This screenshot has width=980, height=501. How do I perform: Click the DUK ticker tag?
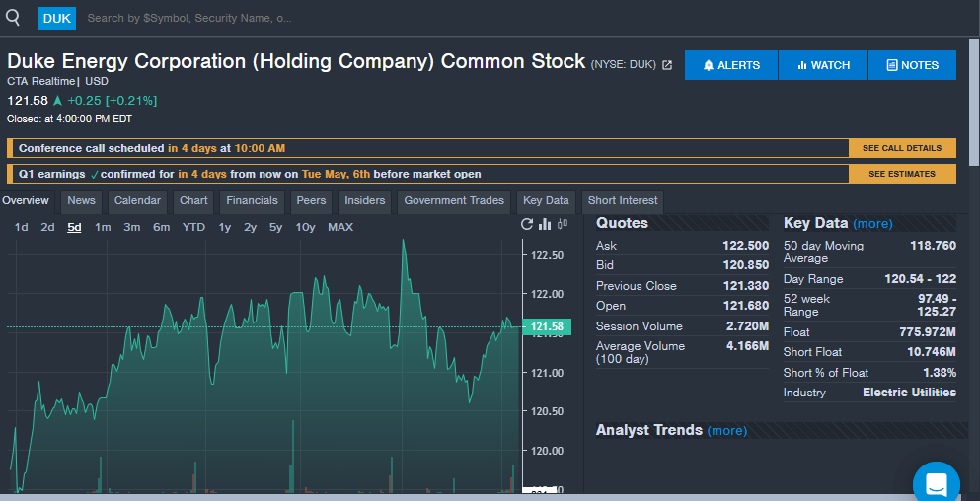57,18
